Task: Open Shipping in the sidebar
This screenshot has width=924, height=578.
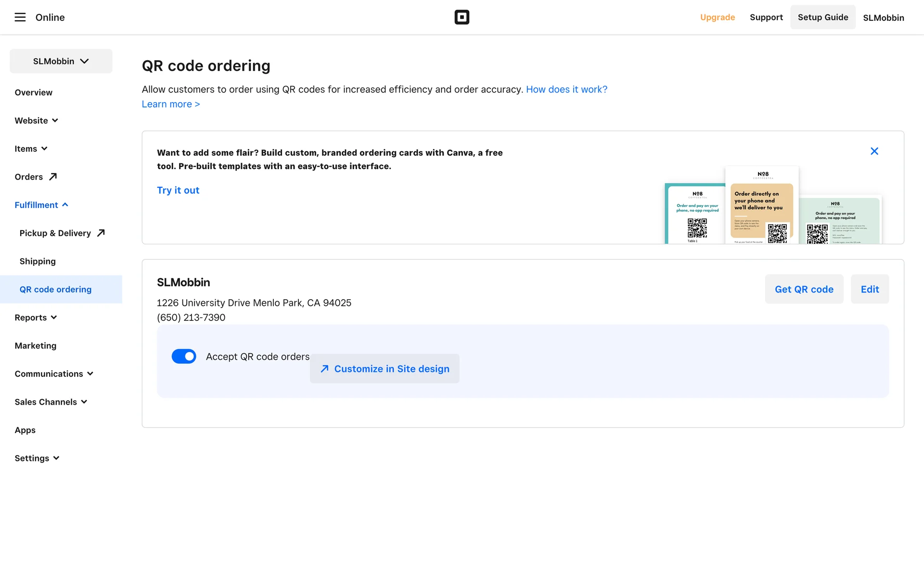Action: (38, 261)
